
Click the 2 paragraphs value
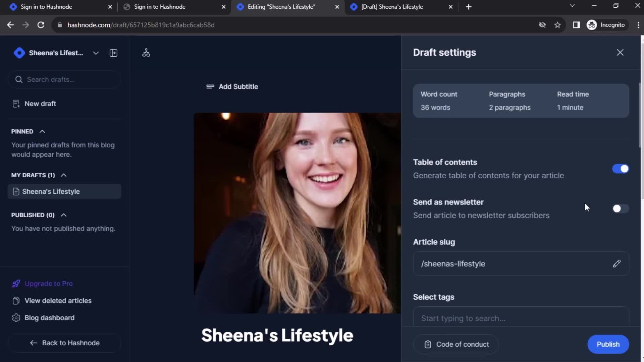[x=509, y=108]
